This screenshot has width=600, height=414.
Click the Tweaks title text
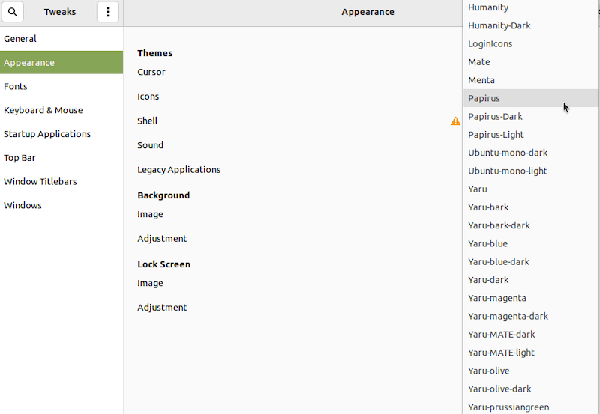coord(60,12)
